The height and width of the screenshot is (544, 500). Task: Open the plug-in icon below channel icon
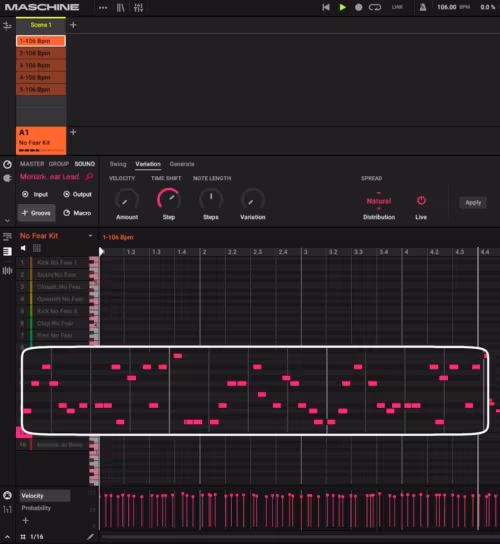(x=7, y=178)
